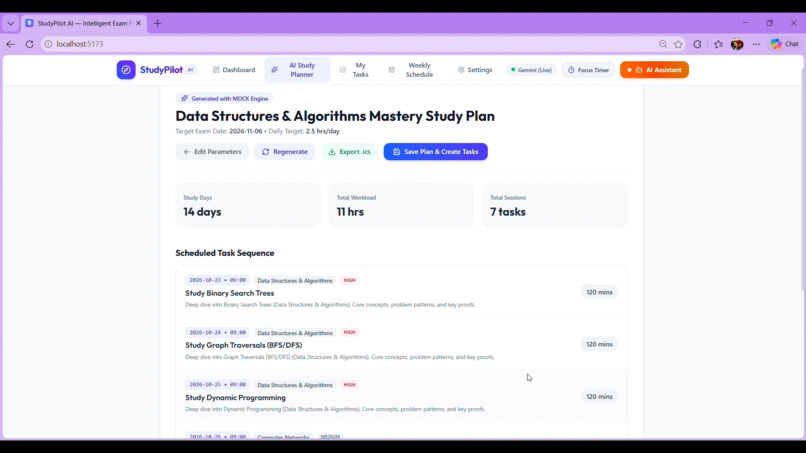Open a new browser tab
This screenshot has width=806, height=453.
(x=157, y=23)
